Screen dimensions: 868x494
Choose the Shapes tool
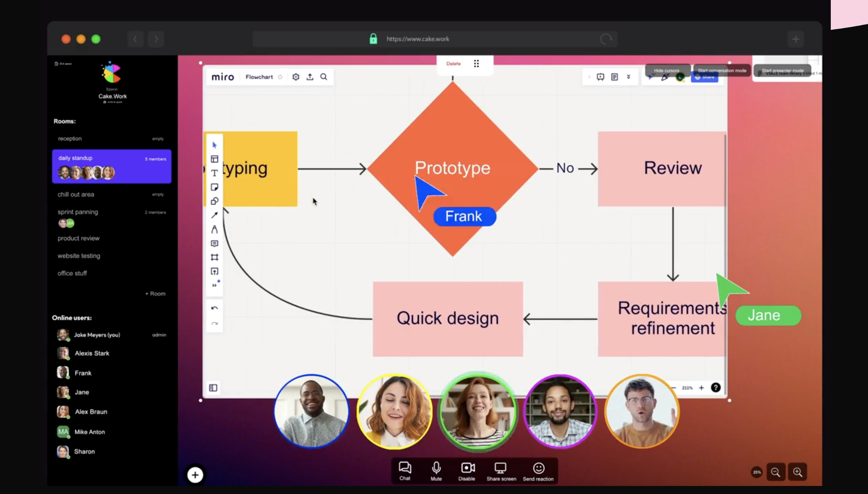[x=214, y=201]
